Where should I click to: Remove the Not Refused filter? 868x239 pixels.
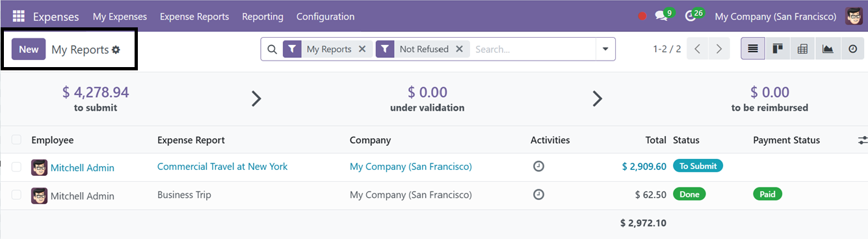pyautogui.click(x=459, y=49)
